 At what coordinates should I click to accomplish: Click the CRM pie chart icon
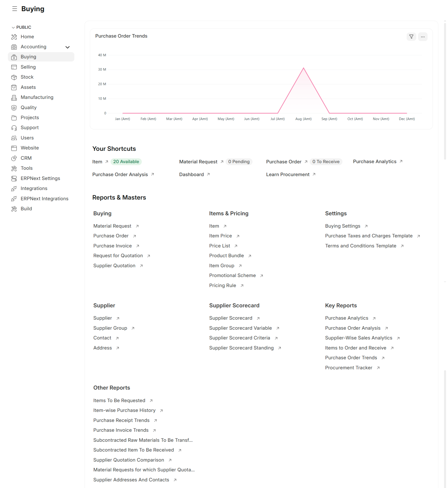point(14,158)
